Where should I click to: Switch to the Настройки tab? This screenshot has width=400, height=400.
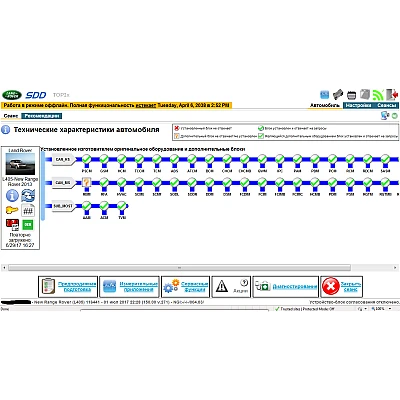click(x=358, y=105)
